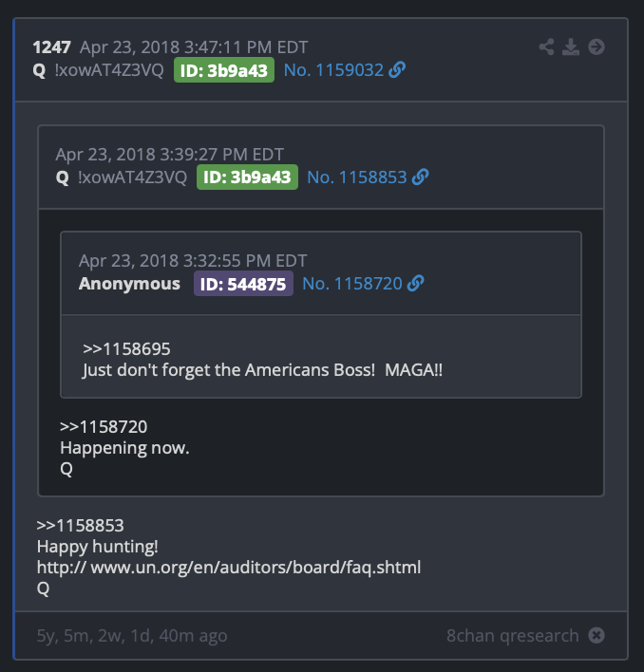
Task: Click the 8chan qresearch board label
Action: (x=512, y=636)
